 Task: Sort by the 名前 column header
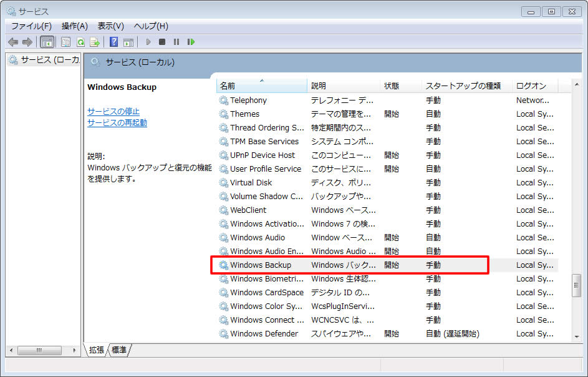tap(262, 86)
